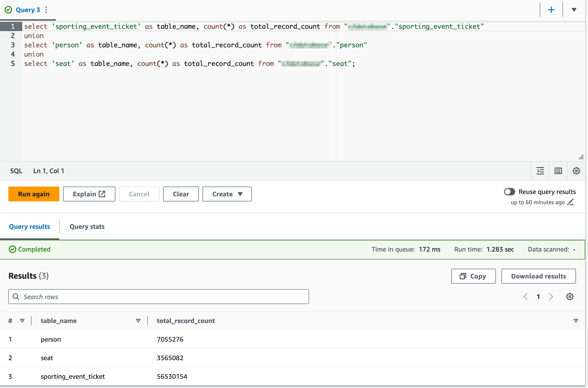This screenshot has height=388, width=588.
Task: Expand the query tabs dropdown arrow
Action: point(574,10)
